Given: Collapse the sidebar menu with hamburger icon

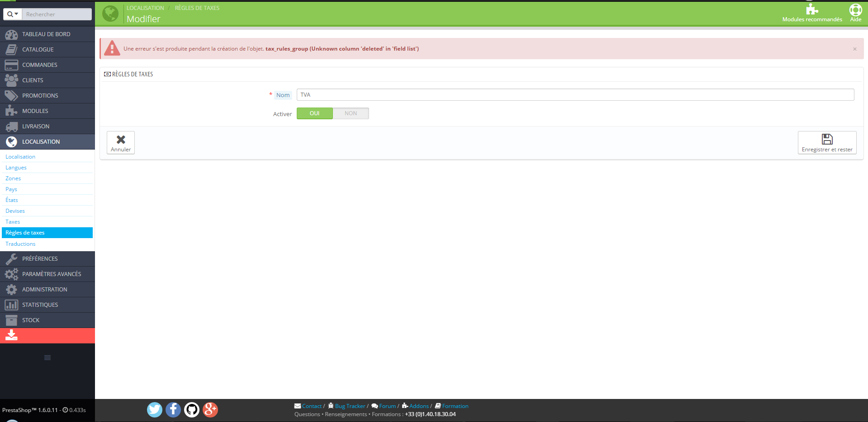Looking at the screenshot, I should point(47,358).
